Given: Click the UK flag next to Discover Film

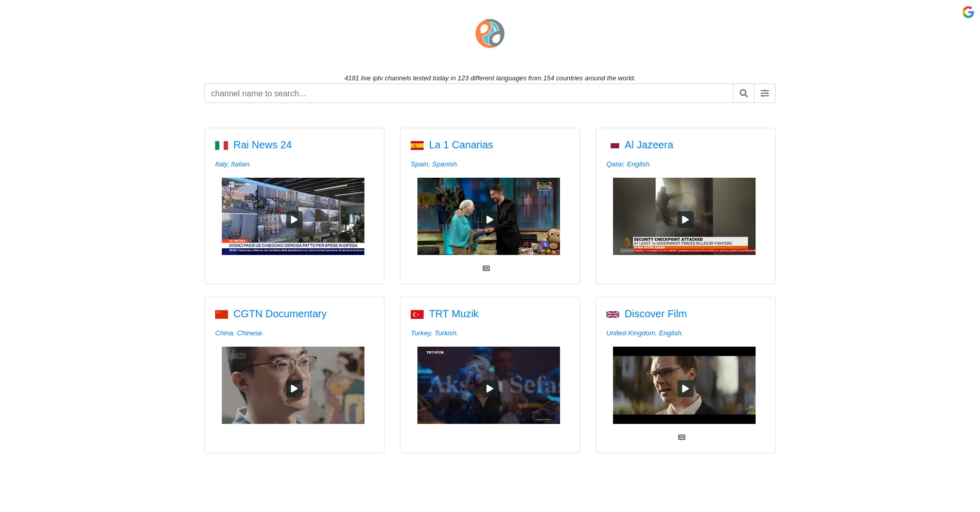Looking at the screenshot, I should [x=612, y=314].
